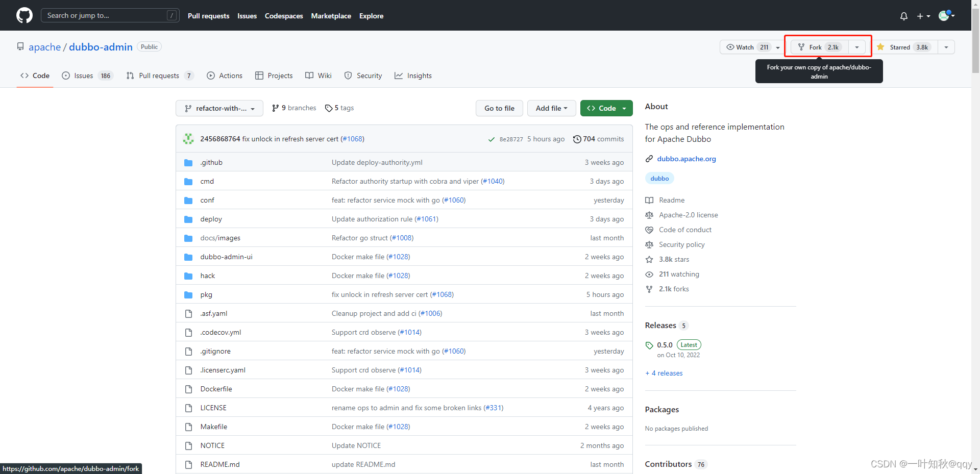
Task: Open the deploy folder
Action: click(x=211, y=219)
